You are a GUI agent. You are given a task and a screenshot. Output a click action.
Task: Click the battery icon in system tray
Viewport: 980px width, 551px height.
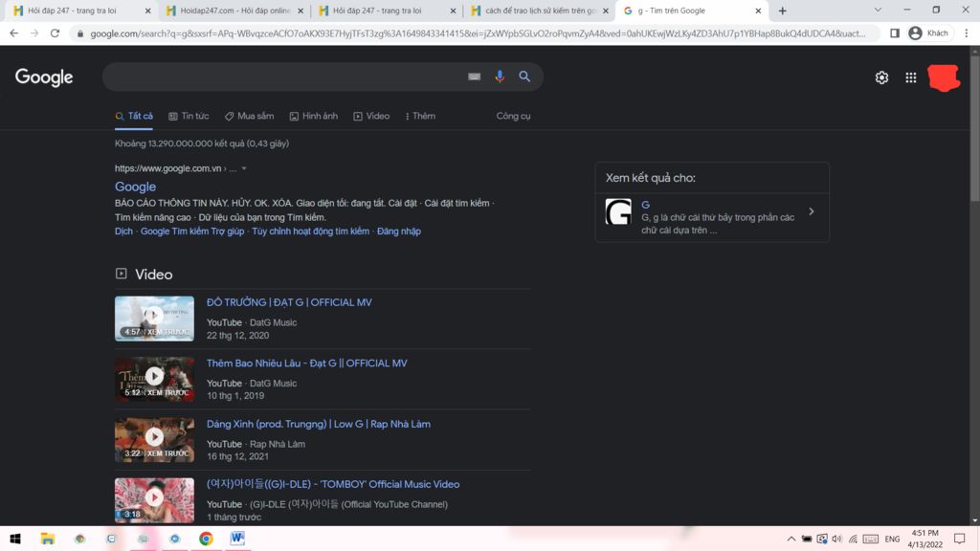click(807, 539)
